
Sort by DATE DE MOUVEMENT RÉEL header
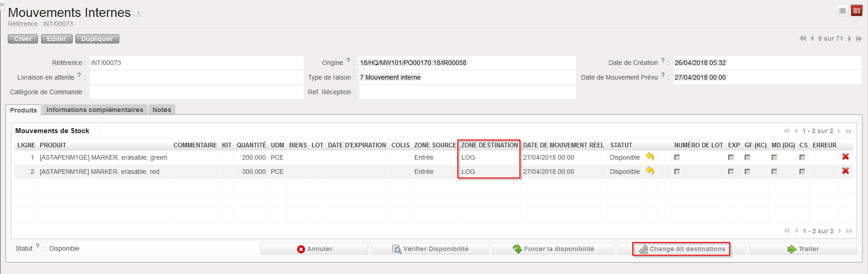[563, 145]
